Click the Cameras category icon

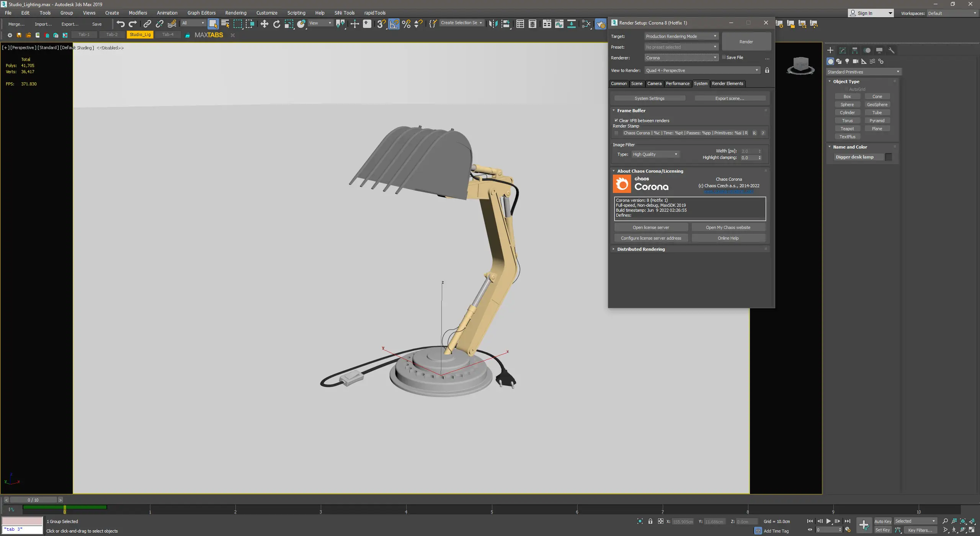pos(856,61)
